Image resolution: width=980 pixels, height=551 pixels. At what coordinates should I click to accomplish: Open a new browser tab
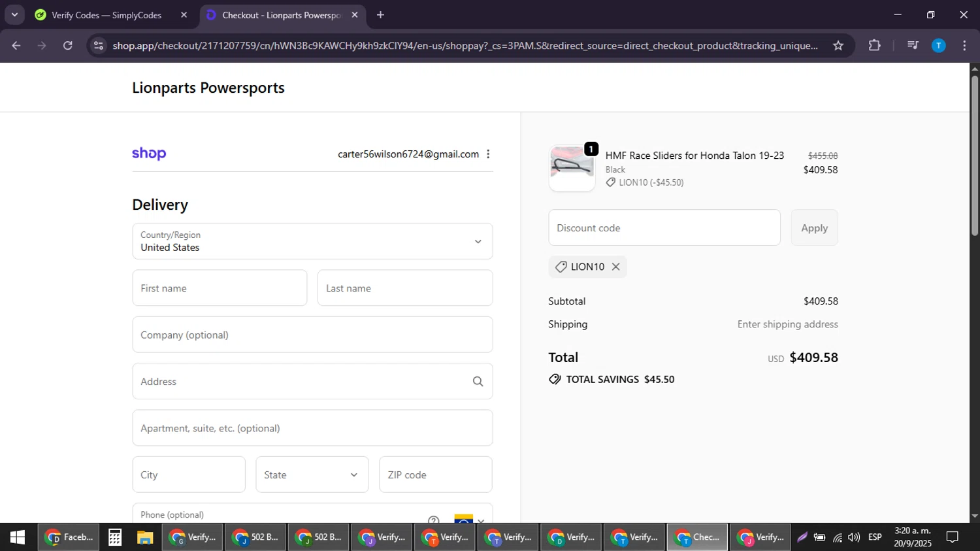coord(381,15)
